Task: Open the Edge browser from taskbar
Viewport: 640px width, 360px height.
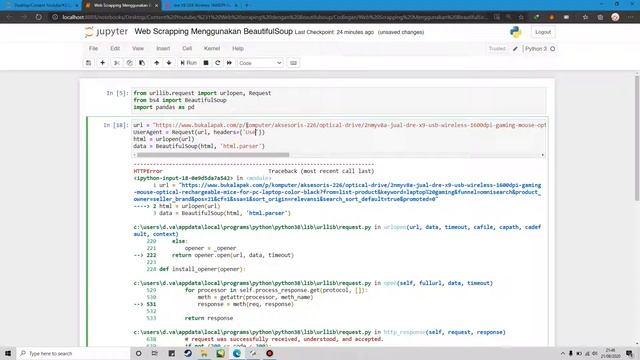Action: pos(237,353)
